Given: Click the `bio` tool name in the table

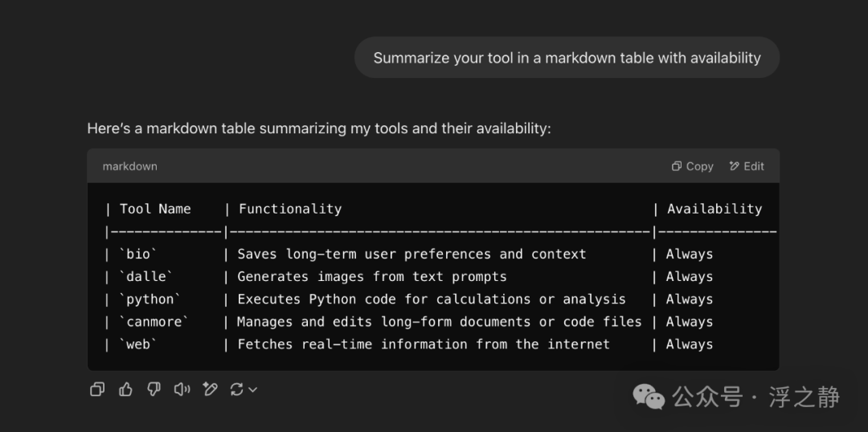Looking at the screenshot, I should tap(138, 254).
